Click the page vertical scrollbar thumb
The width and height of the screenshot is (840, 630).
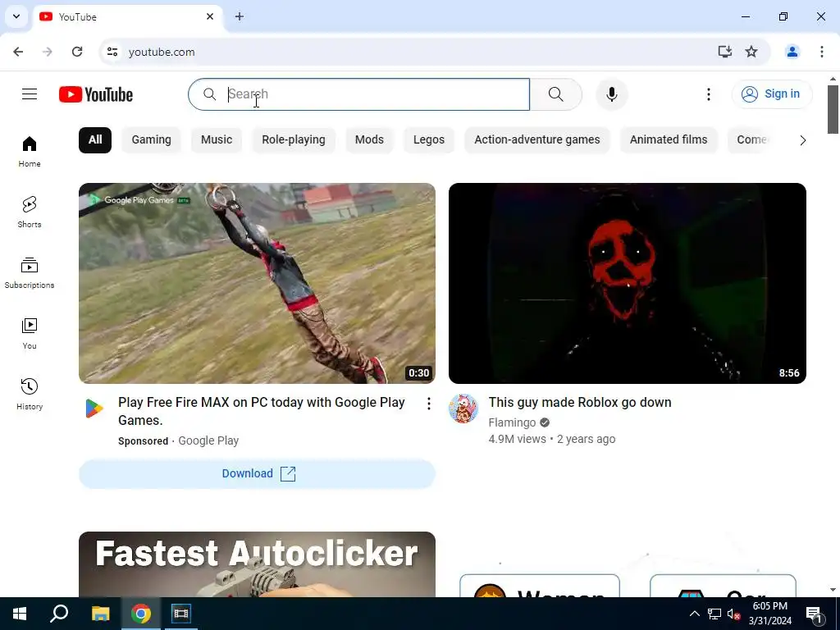[x=833, y=109]
